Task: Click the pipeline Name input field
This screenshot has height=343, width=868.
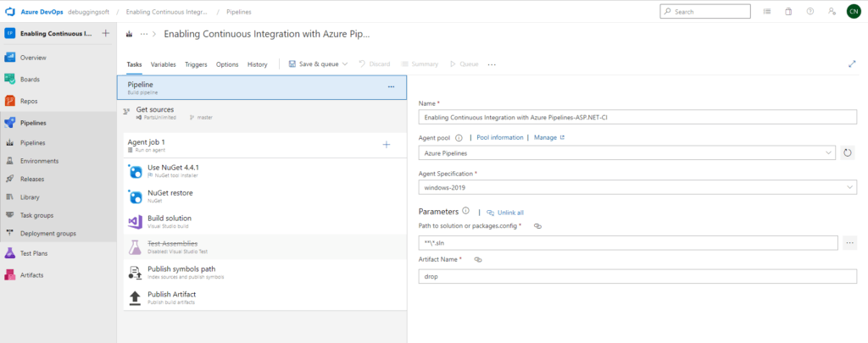Action: 638,118
